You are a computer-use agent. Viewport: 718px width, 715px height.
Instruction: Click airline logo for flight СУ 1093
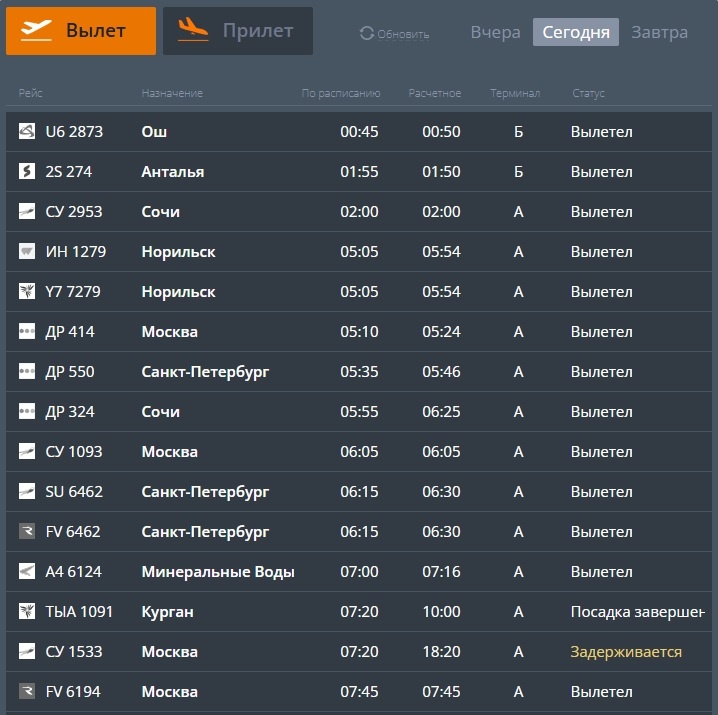(x=27, y=451)
